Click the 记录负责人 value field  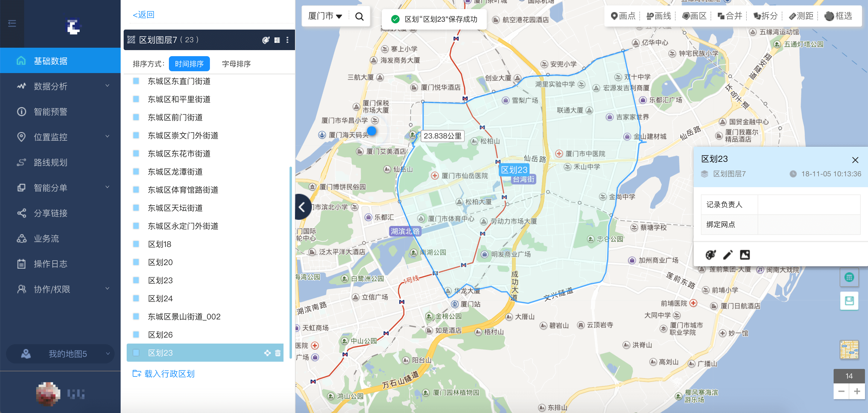(x=809, y=204)
